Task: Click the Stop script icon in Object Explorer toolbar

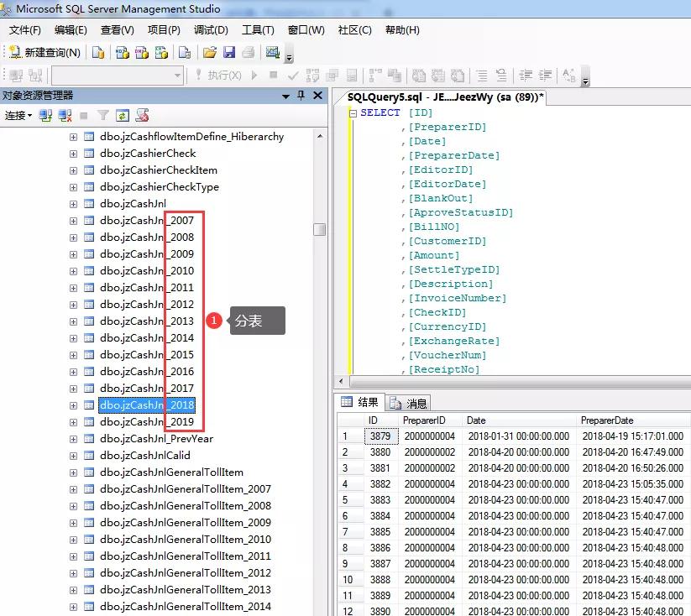Action: point(142,116)
